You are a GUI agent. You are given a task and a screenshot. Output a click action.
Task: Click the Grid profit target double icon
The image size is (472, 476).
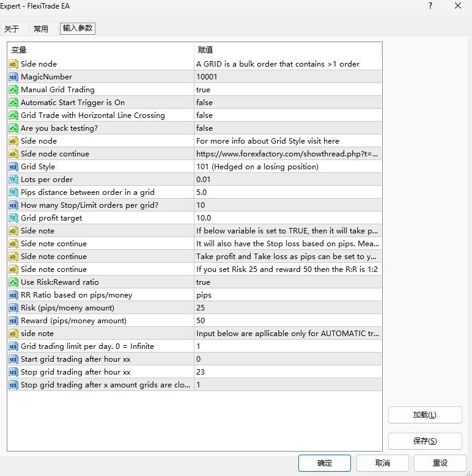(13, 218)
